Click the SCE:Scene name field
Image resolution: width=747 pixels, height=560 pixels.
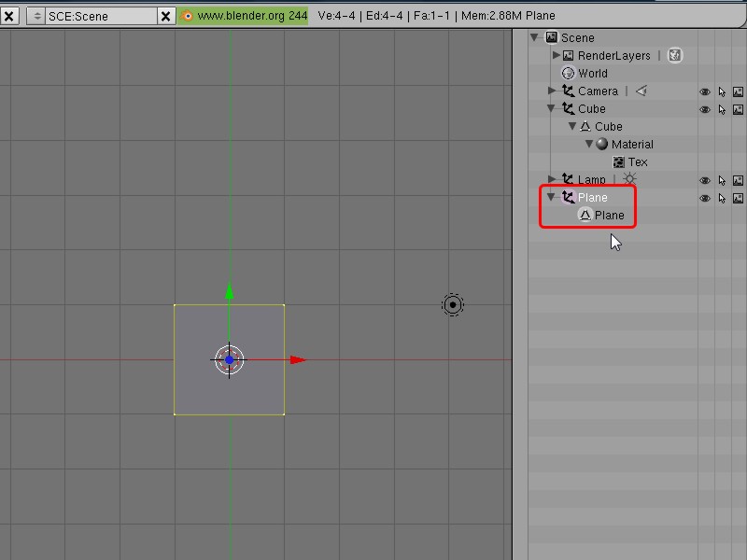(102, 17)
